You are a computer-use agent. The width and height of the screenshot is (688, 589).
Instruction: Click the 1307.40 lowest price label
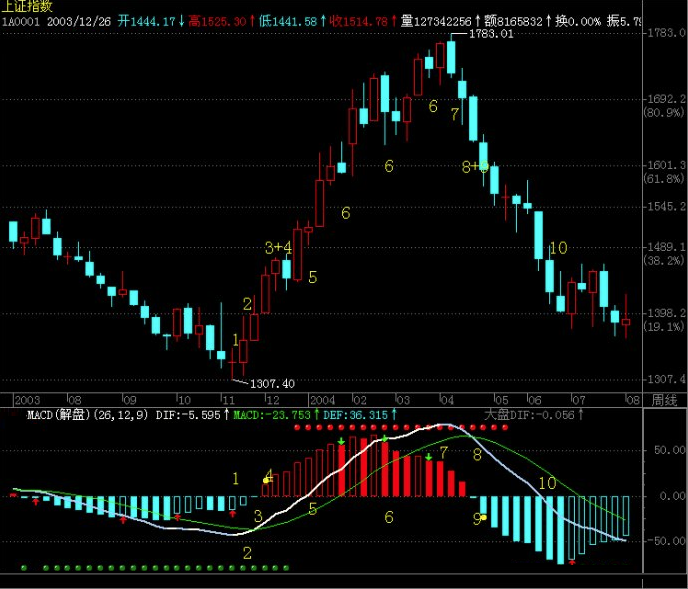271,383
